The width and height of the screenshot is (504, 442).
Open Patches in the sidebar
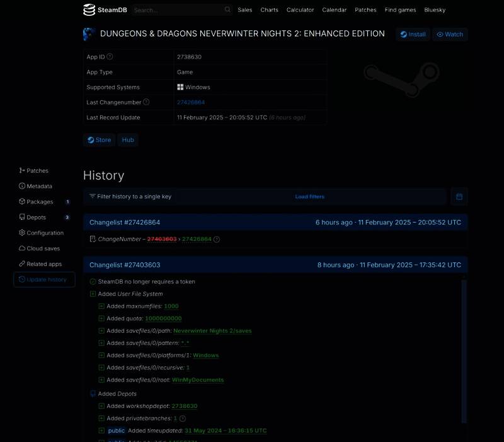point(37,171)
